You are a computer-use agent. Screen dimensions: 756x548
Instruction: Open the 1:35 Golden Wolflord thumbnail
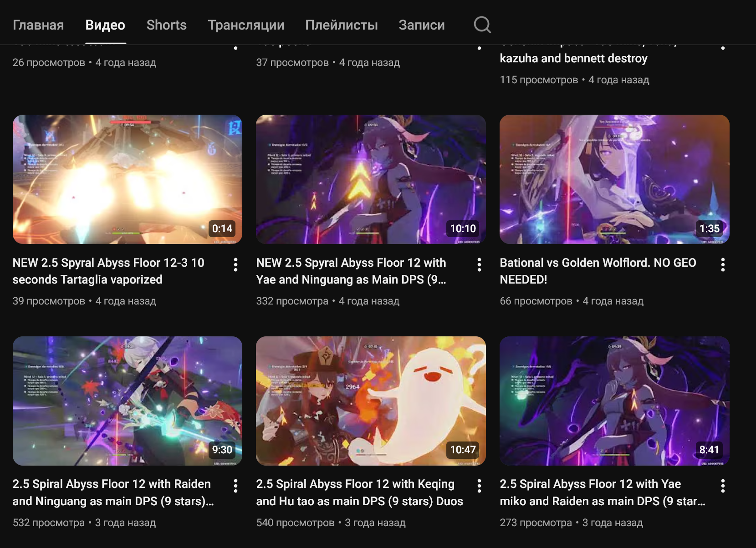coord(614,179)
